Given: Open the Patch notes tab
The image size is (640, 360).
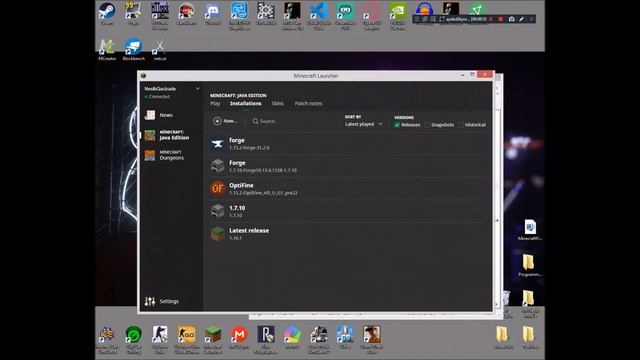Looking at the screenshot, I should pyautogui.click(x=309, y=104).
